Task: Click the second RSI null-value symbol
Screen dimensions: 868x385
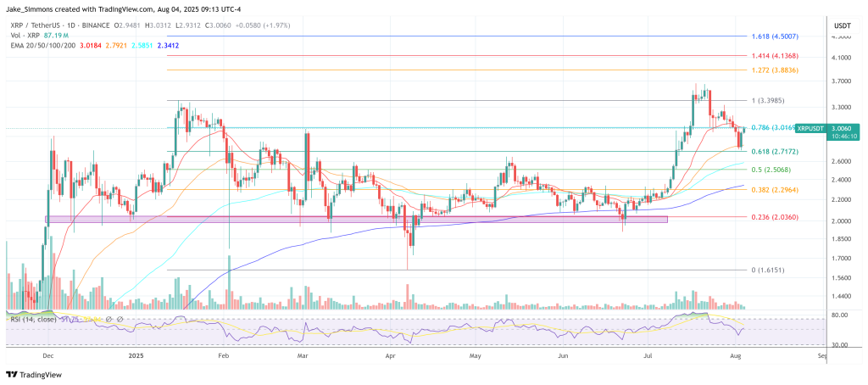Action: click(120, 319)
